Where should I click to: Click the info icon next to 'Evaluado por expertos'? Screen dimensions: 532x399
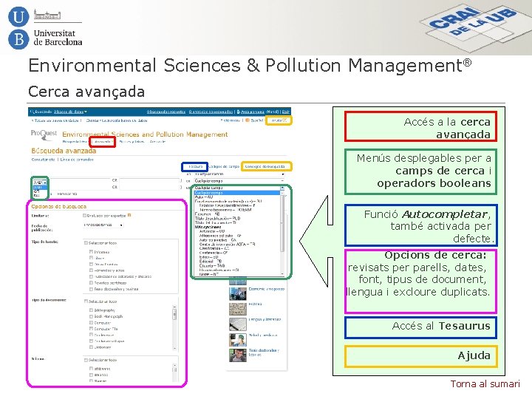coord(129,215)
